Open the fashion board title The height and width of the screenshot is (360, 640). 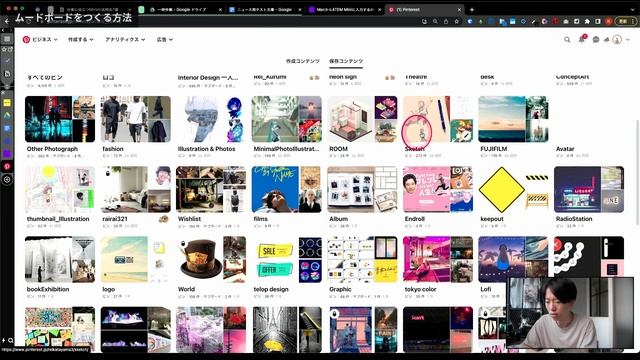(113, 149)
